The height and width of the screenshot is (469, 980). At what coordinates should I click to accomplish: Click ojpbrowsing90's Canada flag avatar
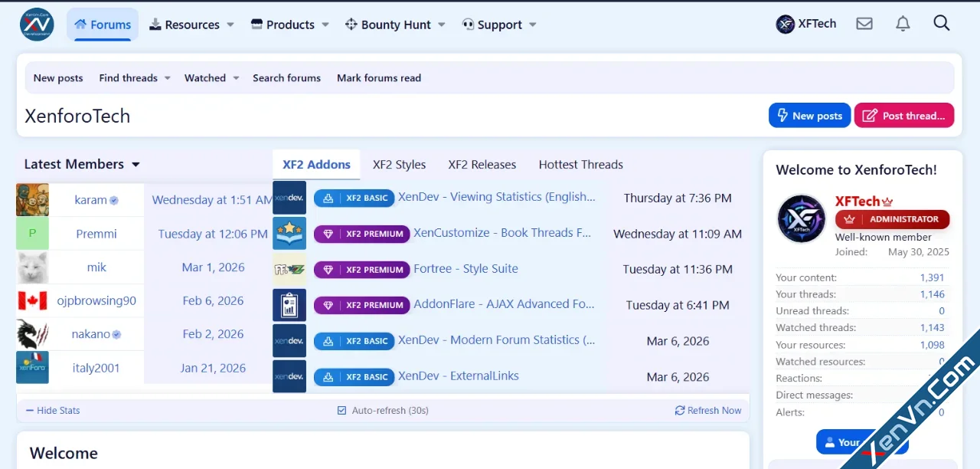coord(32,300)
